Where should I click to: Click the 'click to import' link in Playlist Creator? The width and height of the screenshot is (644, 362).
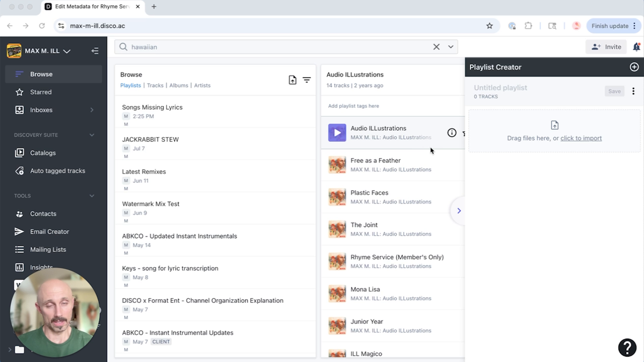tap(581, 138)
